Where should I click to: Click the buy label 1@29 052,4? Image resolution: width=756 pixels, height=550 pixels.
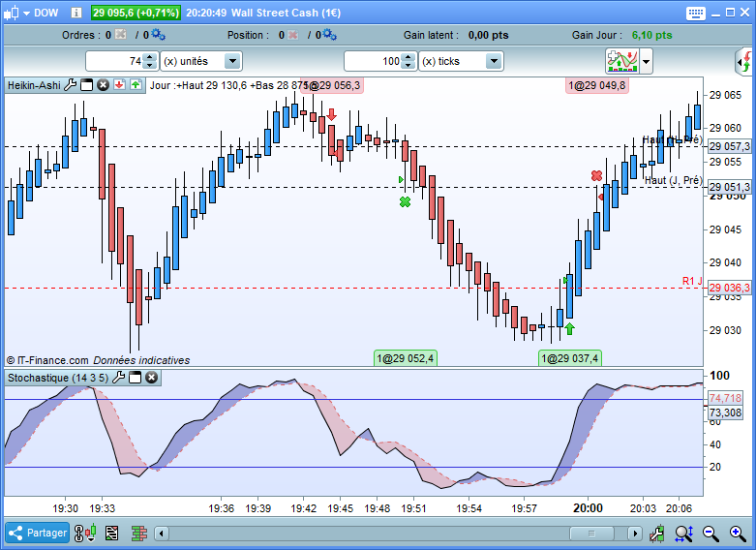(405, 358)
